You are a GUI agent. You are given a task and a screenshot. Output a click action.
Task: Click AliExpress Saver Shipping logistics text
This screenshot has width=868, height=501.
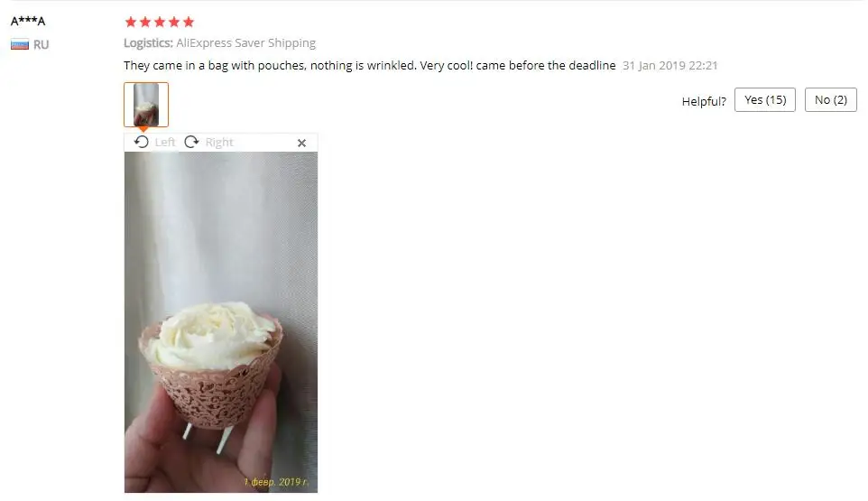[245, 42]
